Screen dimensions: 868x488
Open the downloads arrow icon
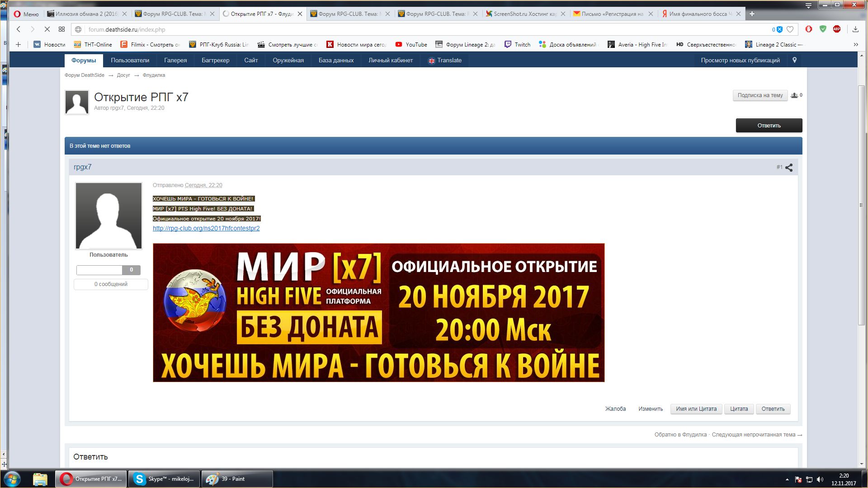[x=855, y=29]
